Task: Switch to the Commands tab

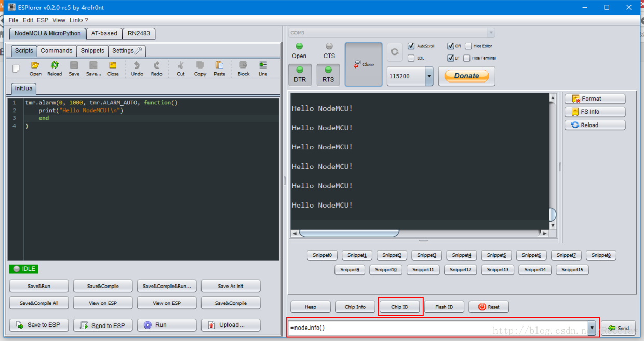Action: pos(57,51)
